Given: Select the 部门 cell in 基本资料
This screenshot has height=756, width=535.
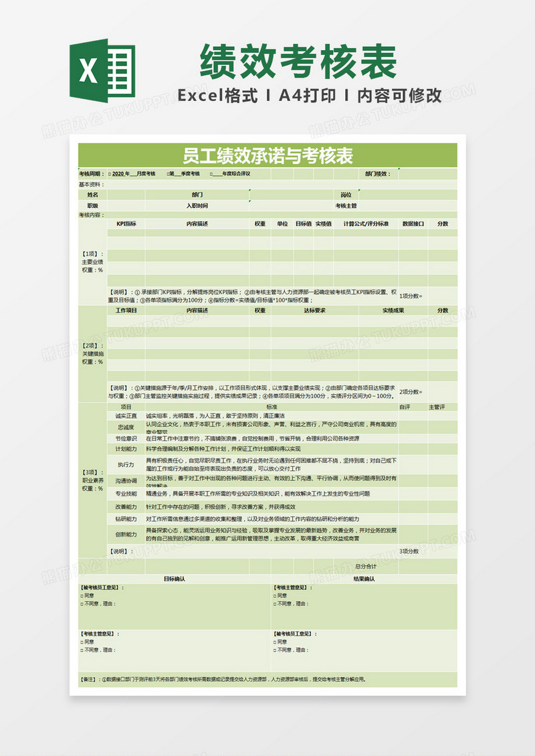Looking at the screenshot, I should click(197, 195).
